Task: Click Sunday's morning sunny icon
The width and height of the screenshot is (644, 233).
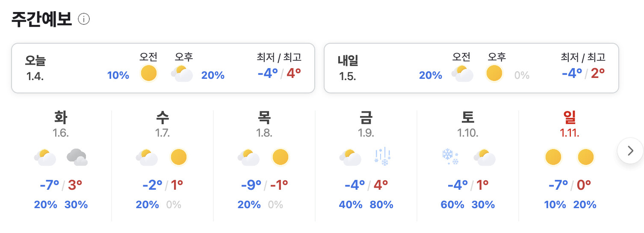Action: pyautogui.click(x=553, y=157)
